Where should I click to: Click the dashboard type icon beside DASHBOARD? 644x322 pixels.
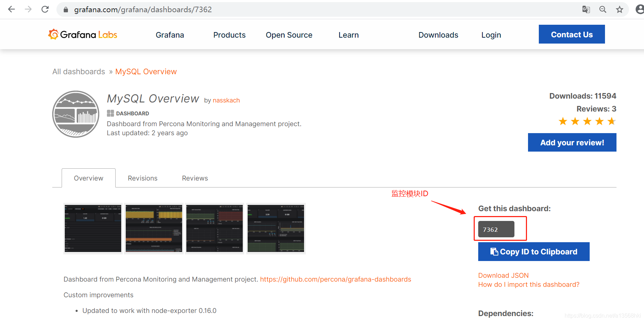[x=110, y=113]
